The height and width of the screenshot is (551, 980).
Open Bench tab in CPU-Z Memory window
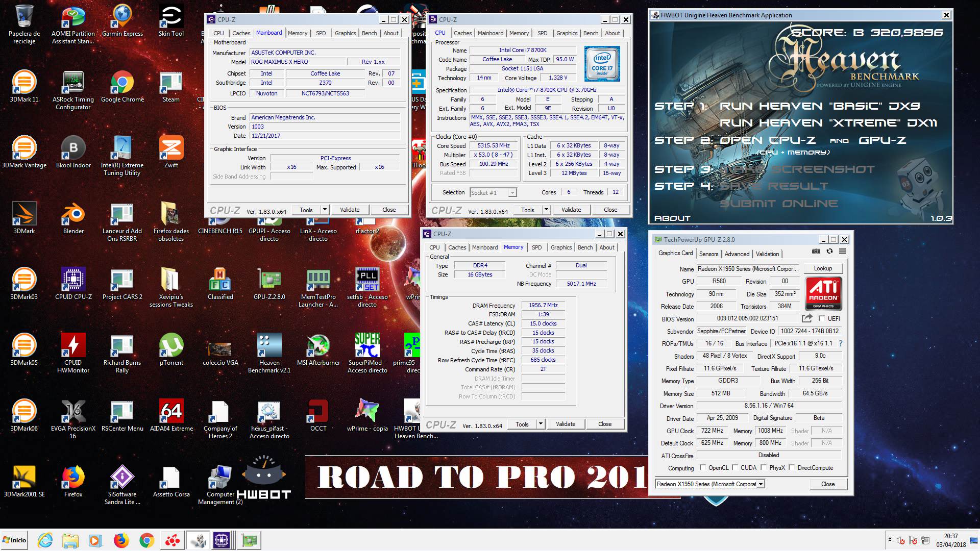(x=585, y=247)
